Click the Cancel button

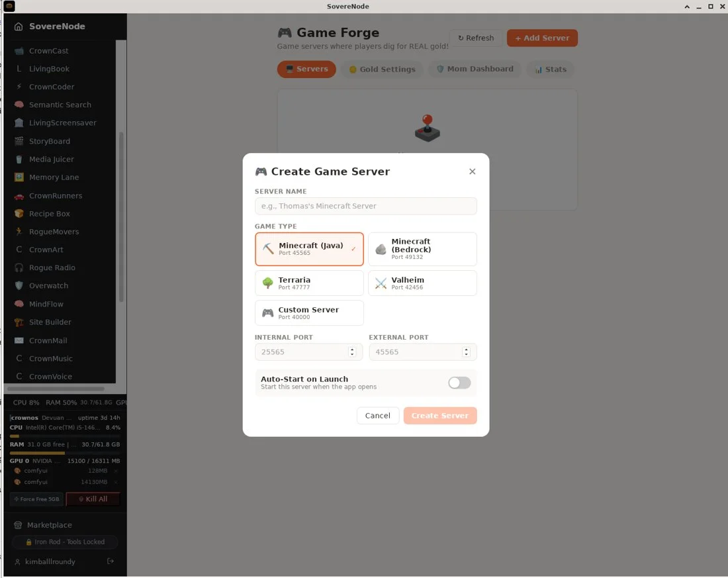[377, 416]
